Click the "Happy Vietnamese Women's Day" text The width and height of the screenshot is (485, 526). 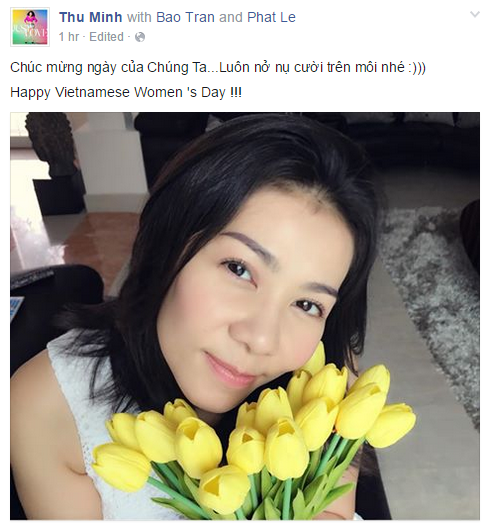click(x=126, y=92)
